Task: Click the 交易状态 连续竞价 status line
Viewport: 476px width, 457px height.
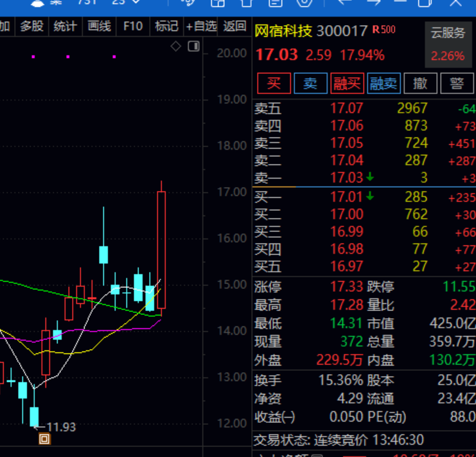Action: [x=339, y=440]
